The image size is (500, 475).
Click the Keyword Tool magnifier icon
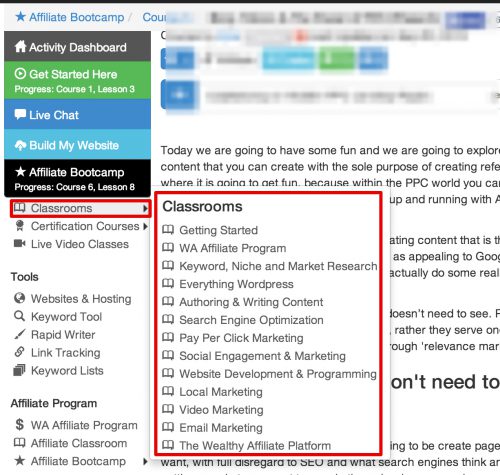[x=19, y=316]
